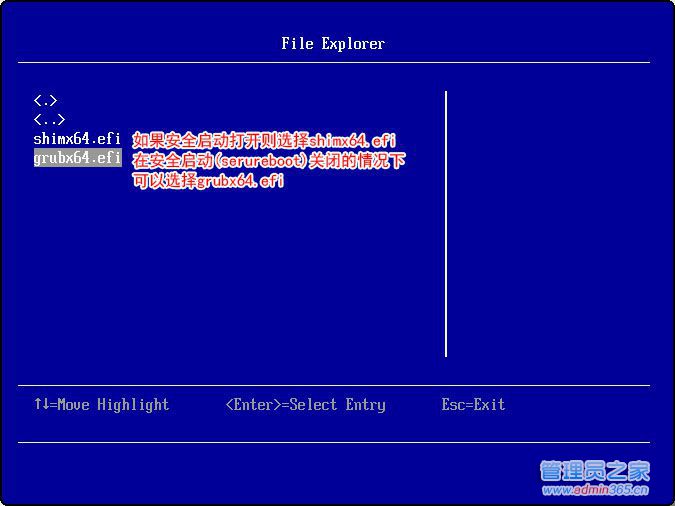Image resolution: width=675 pixels, height=506 pixels.
Task: Choose the shimx64.efi file
Action: 77,139
